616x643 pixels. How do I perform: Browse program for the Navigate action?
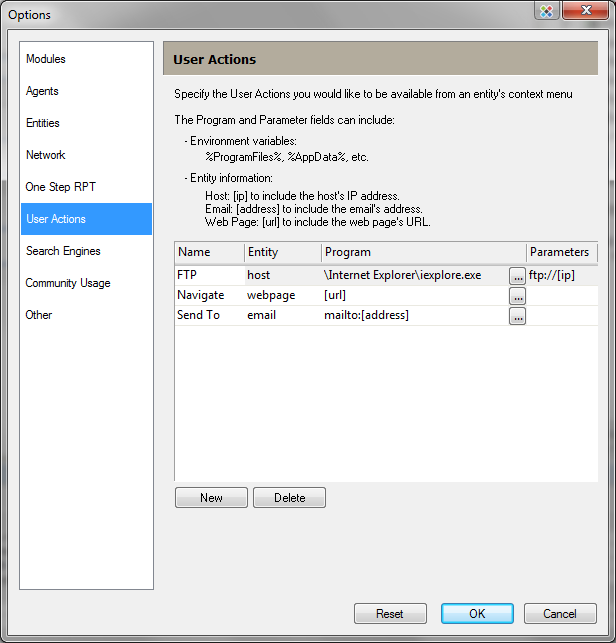click(518, 296)
